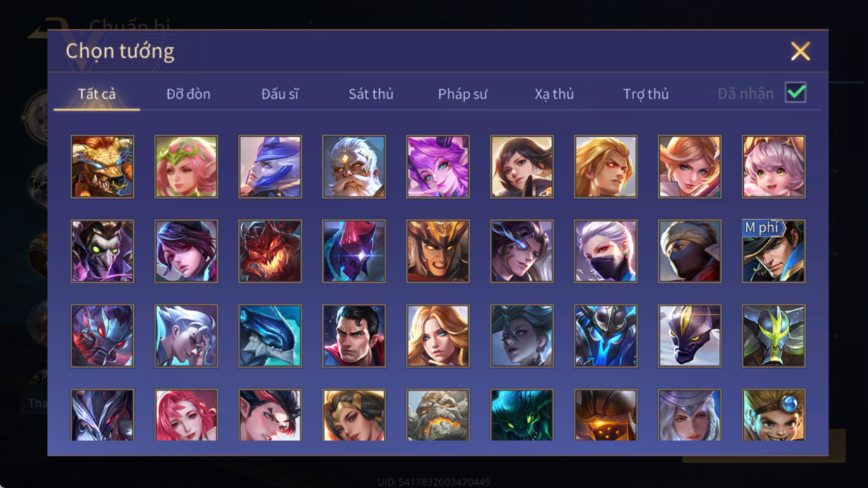Select the red horned demon hero
Image resolution: width=868 pixels, height=488 pixels.
(270, 251)
